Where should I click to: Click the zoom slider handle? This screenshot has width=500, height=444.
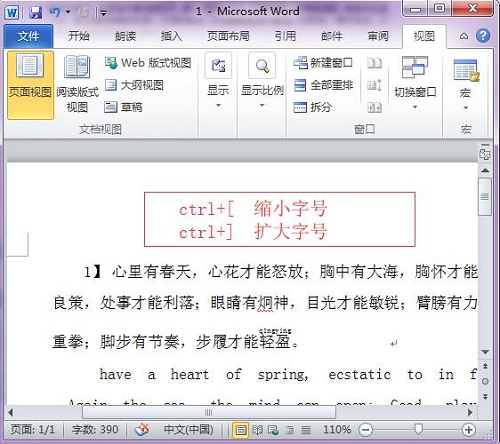pyautogui.click(x=418, y=429)
